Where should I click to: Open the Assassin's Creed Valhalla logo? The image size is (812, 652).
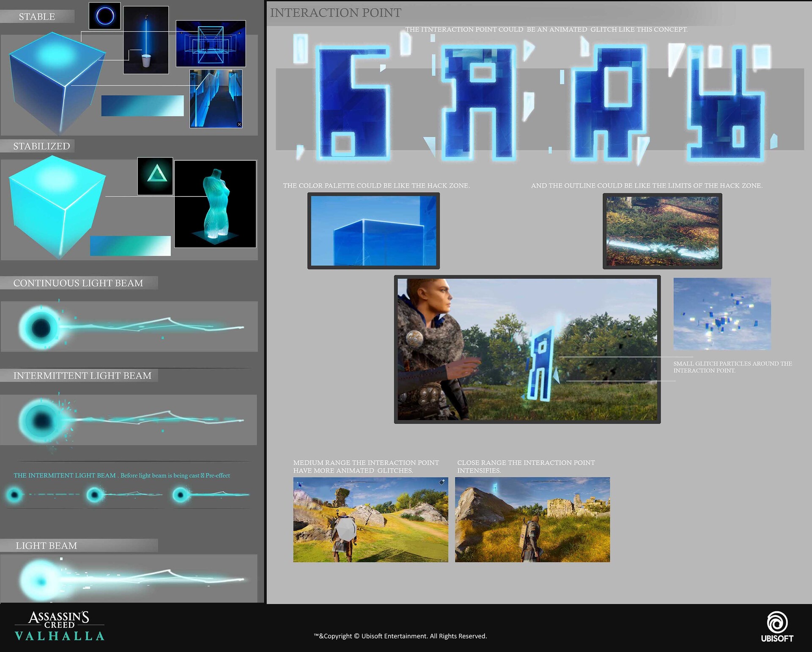(x=59, y=626)
